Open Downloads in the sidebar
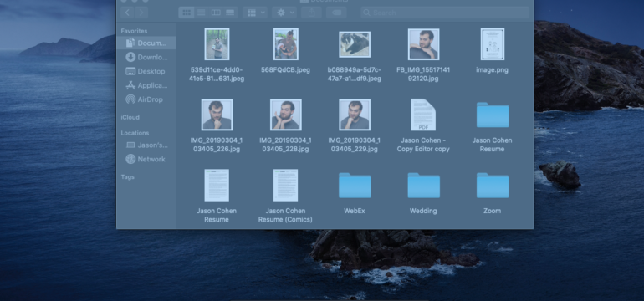The height and width of the screenshot is (301, 644). 146,57
